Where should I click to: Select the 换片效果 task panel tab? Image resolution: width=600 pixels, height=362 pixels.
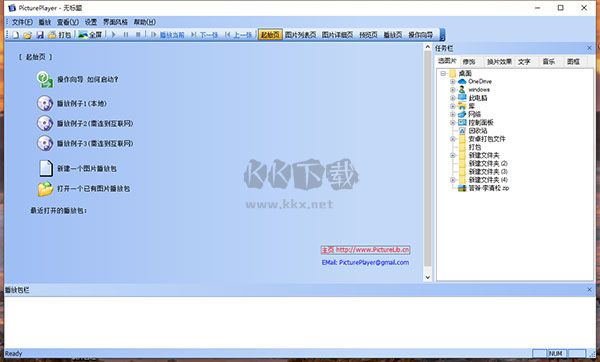coord(499,62)
